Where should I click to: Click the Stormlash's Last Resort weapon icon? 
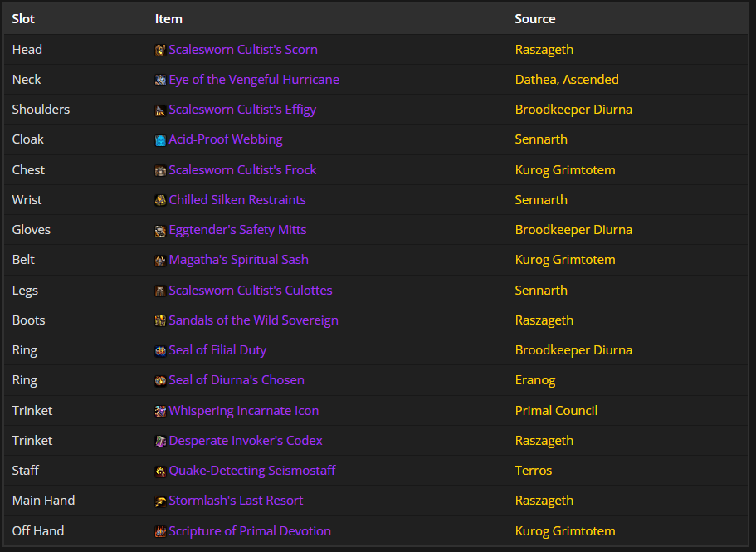(160, 501)
